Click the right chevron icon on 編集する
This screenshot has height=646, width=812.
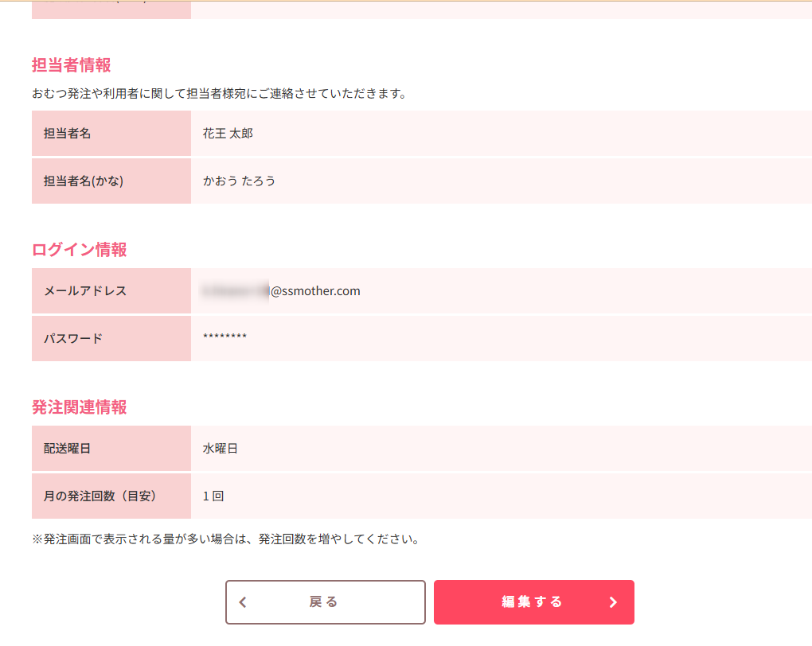pos(613,602)
